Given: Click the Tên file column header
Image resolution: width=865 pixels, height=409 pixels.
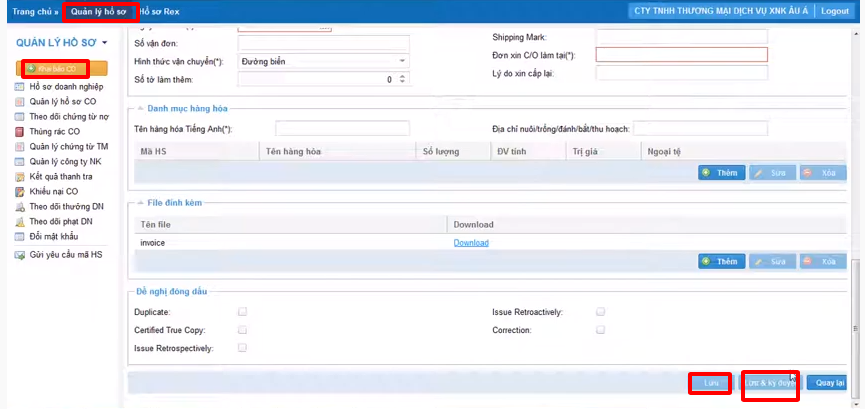Looking at the screenshot, I should tap(291, 225).
